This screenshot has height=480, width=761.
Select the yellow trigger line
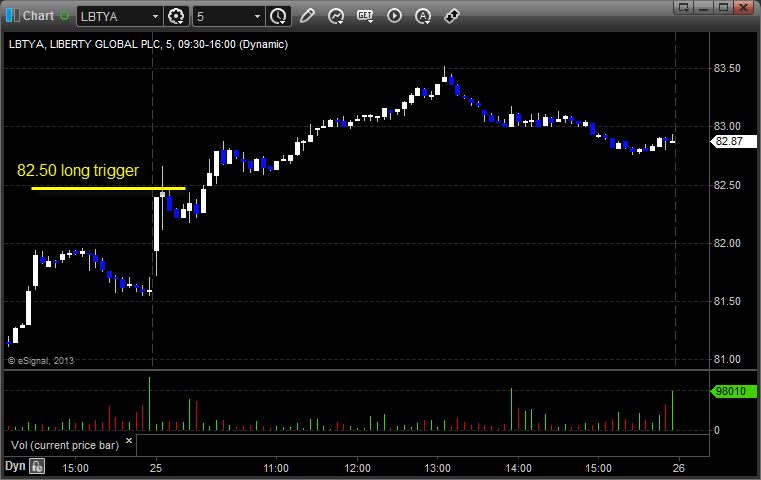coord(108,188)
